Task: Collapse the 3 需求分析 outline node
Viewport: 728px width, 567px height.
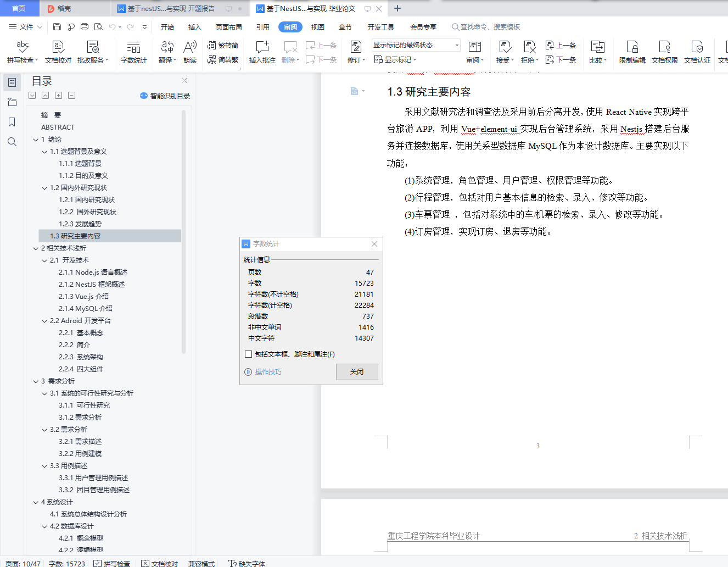Action: tap(36, 381)
